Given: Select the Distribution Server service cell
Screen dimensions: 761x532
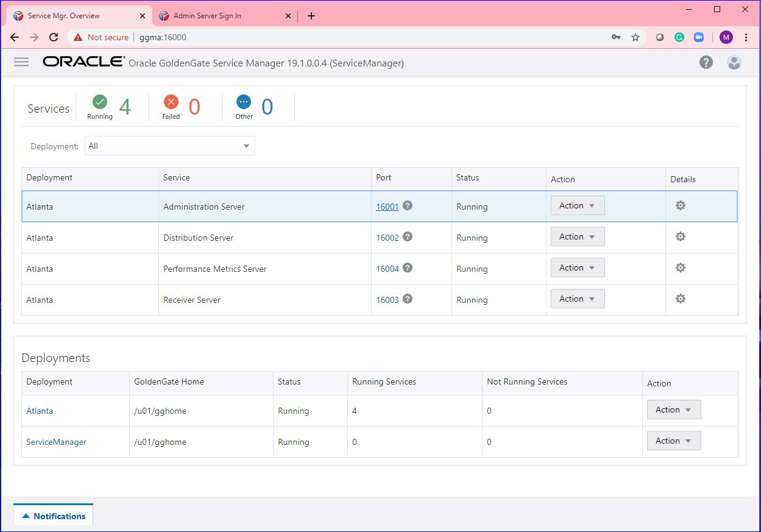Looking at the screenshot, I should (265, 238).
